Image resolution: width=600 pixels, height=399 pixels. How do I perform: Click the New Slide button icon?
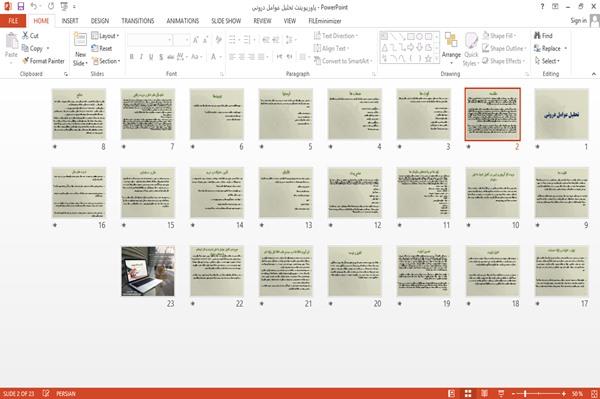pyautogui.click(x=80, y=40)
